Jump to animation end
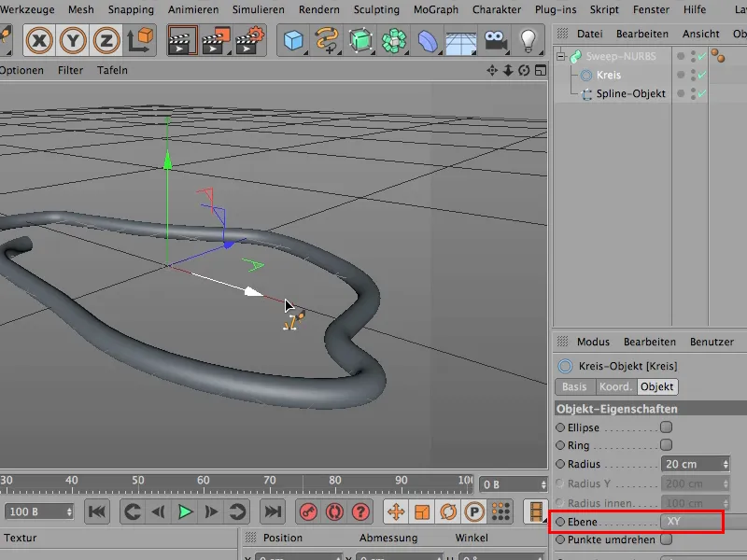The image size is (747, 560). 273,511
